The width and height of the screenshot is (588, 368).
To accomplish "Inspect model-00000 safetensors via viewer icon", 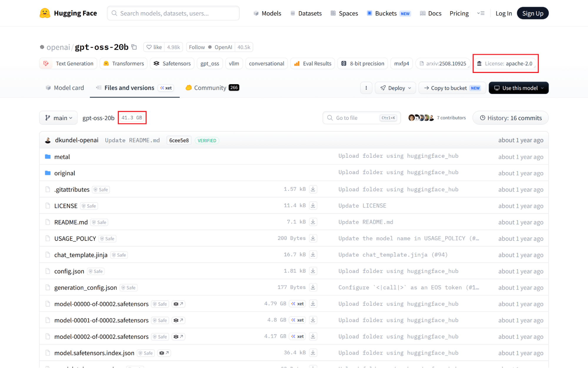I will point(178,304).
